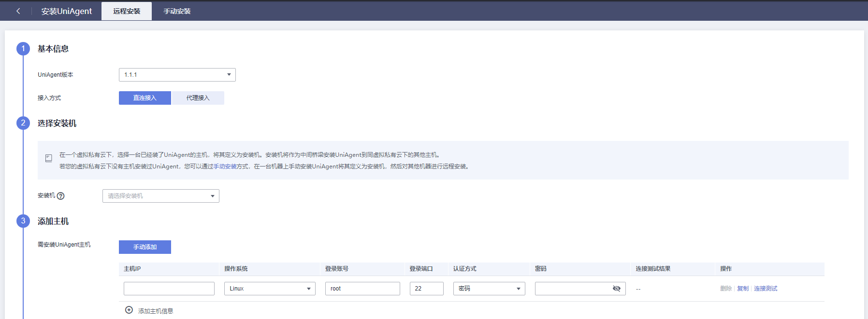The height and width of the screenshot is (319, 868).
Task: Open the 认证方式 密码 dropdown
Action: pos(489,289)
